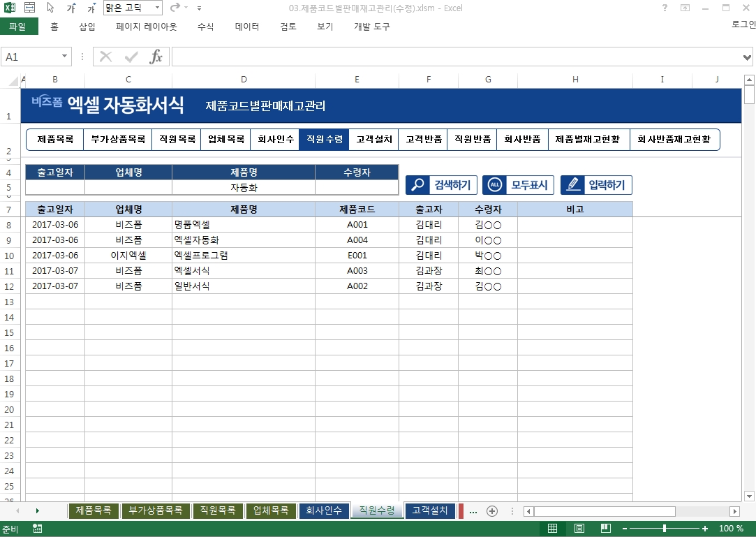Click the Ribbon Display Options icon
This screenshot has width=756, height=537.
(x=685, y=8)
